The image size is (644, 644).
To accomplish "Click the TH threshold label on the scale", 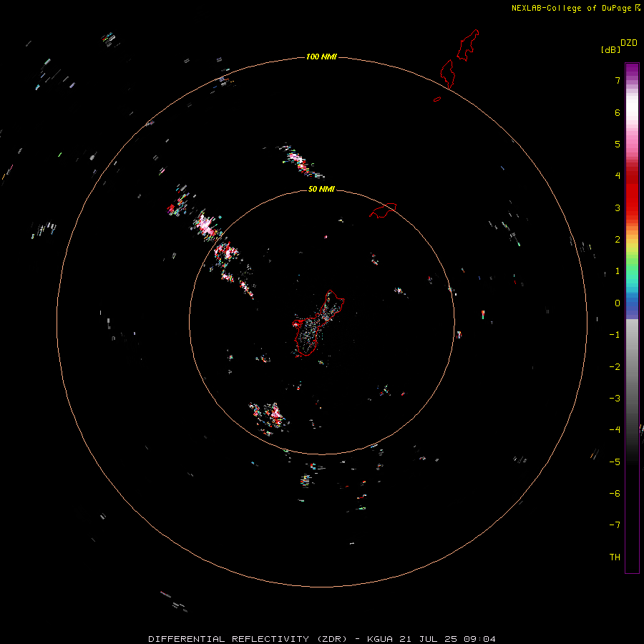I will (x=615, y=557).
